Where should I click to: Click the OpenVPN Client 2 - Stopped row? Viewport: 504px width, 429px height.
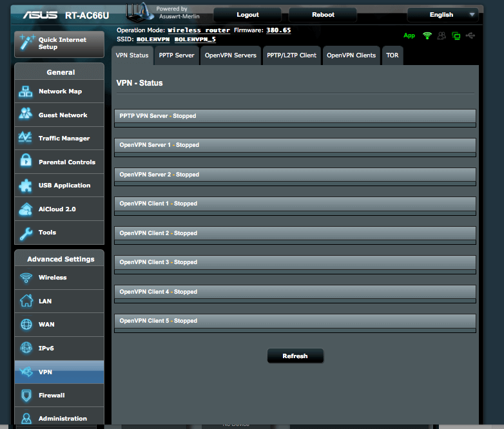pyautogui.click(x=295, y=233)
